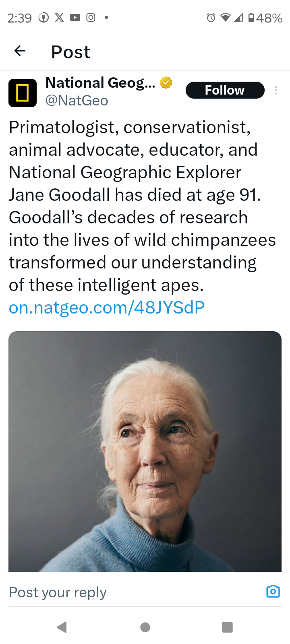Tap the X notification icon in status bar
This screenshot has height=644, width=290.
(x=59, y=17)
